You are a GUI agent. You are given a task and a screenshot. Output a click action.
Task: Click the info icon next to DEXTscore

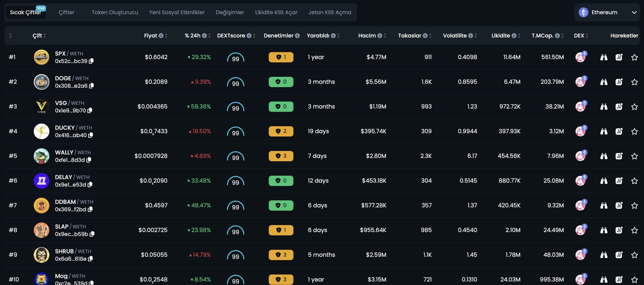249,36
